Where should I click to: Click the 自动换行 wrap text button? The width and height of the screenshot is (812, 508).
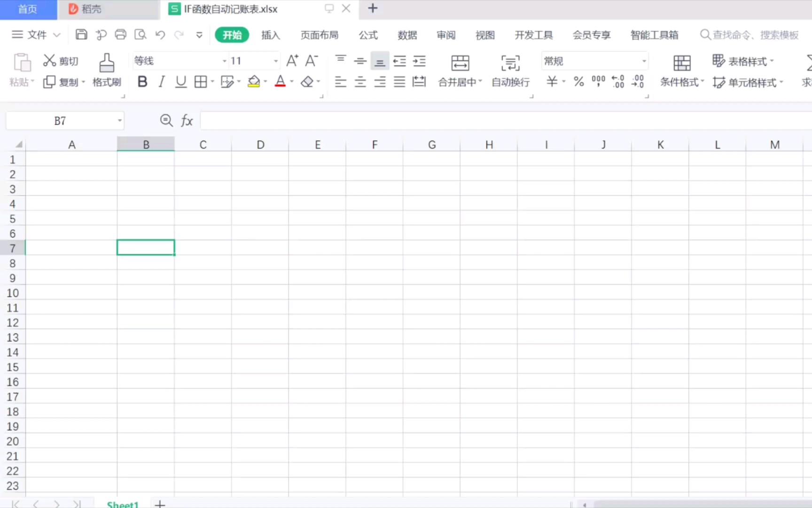tap(510, 71)
